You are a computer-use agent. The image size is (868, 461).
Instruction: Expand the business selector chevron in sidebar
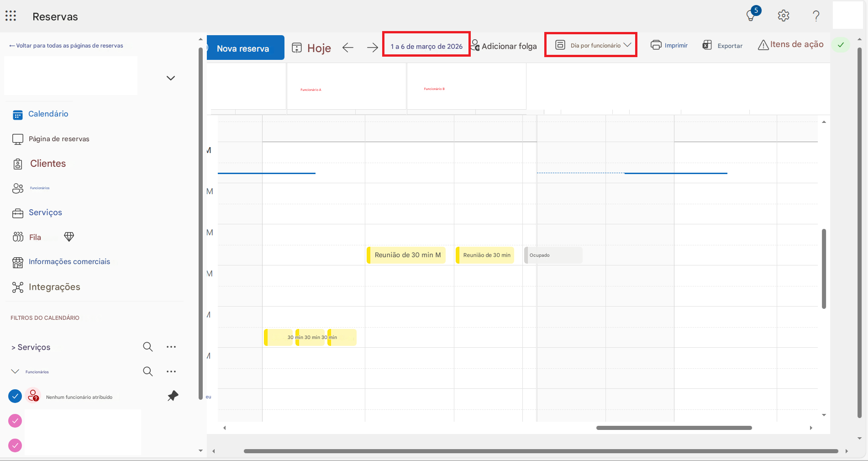[171, 78]
